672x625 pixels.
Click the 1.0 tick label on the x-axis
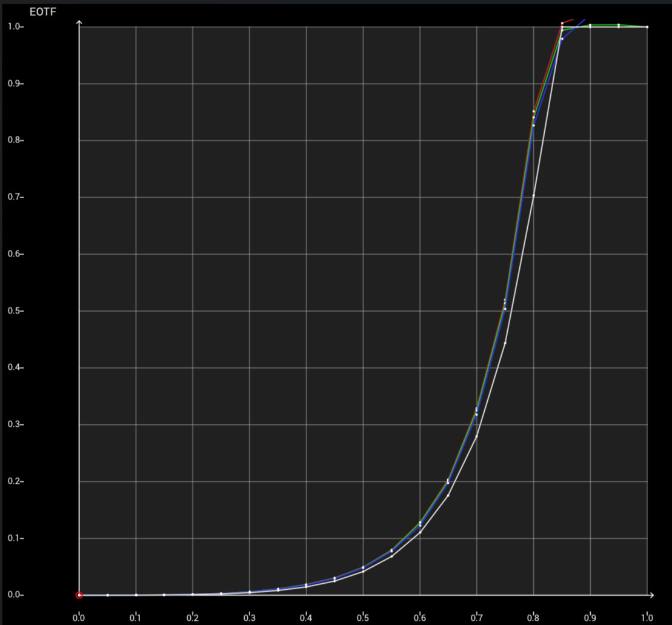[647, 617]
